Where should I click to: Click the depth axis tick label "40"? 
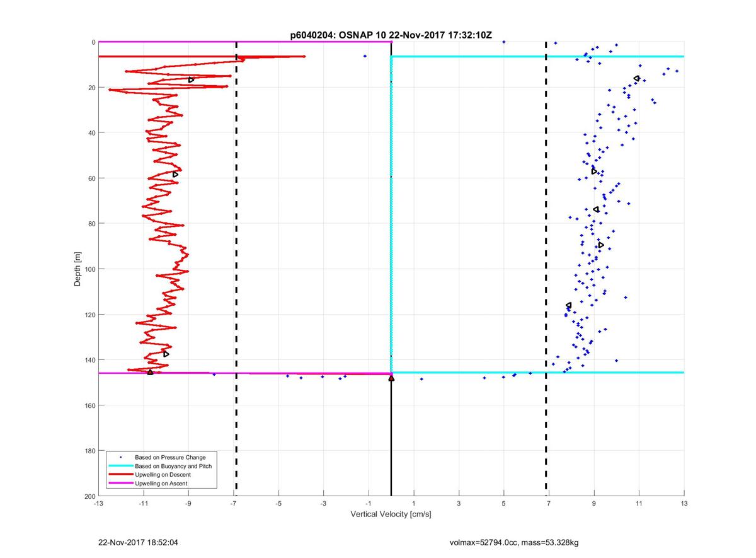(91, 133)
